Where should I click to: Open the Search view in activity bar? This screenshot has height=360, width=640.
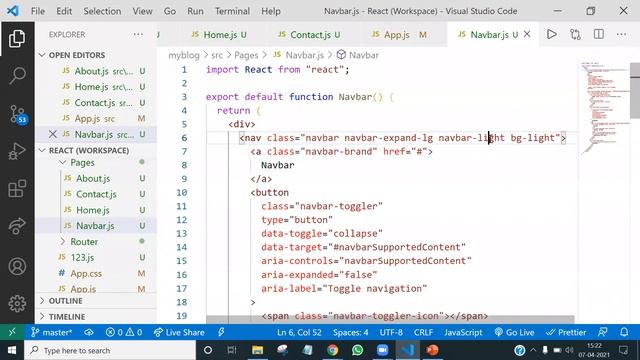pos(17,76)
